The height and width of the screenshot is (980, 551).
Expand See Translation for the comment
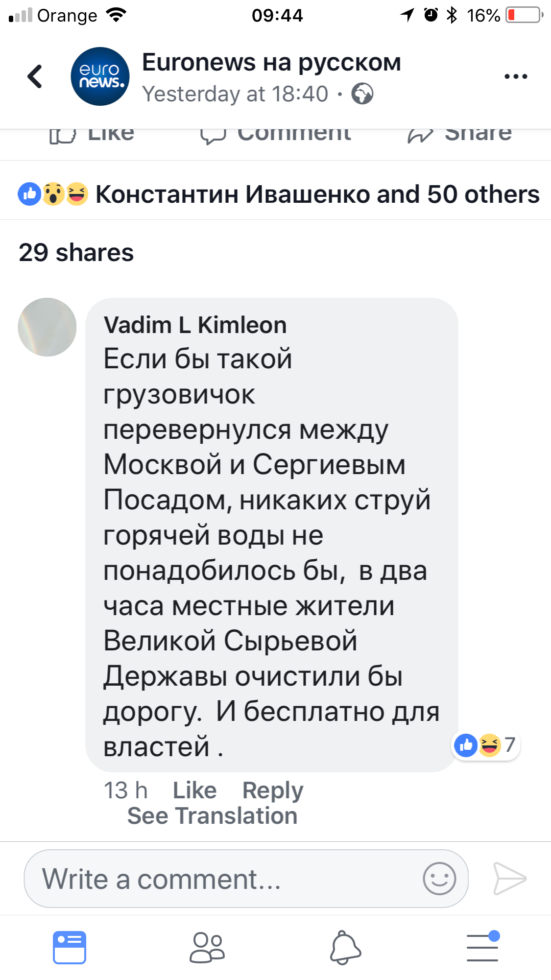[212, 816]
